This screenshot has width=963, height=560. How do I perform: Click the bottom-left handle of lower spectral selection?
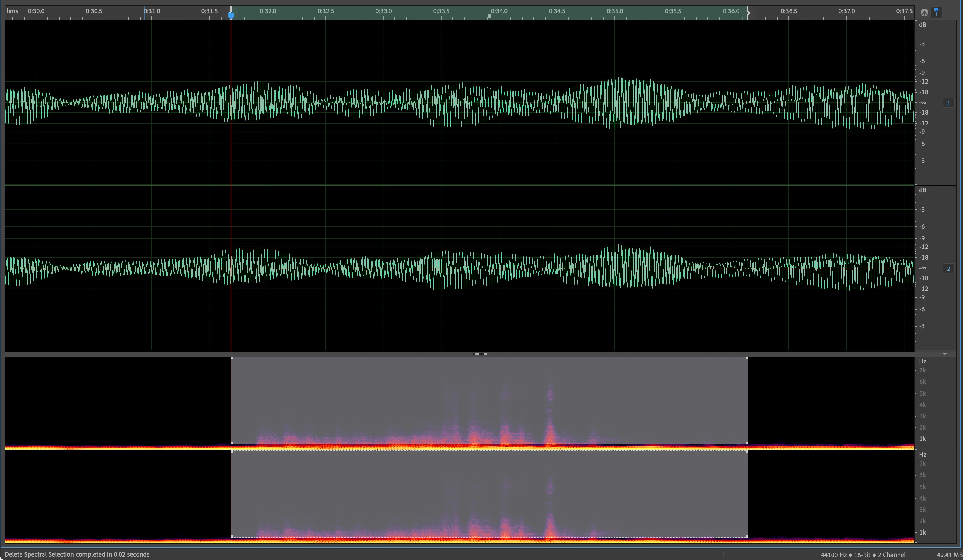232,537
